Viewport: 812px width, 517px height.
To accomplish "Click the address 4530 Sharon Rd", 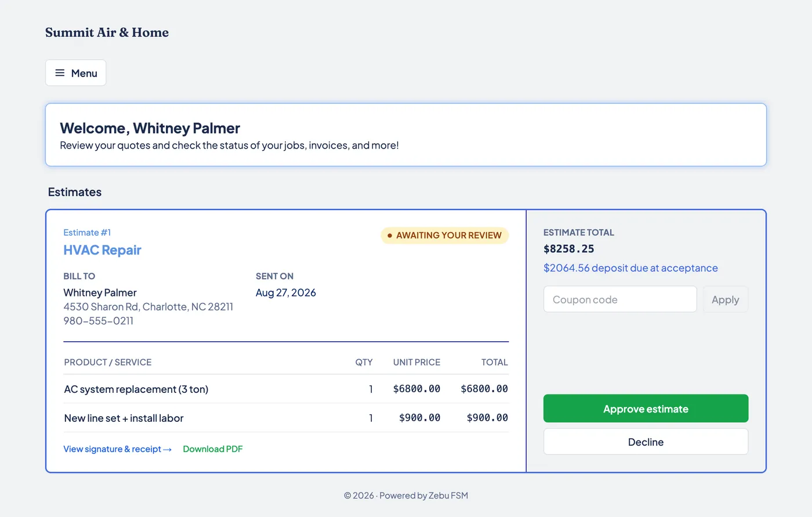I will coord(148,306).
